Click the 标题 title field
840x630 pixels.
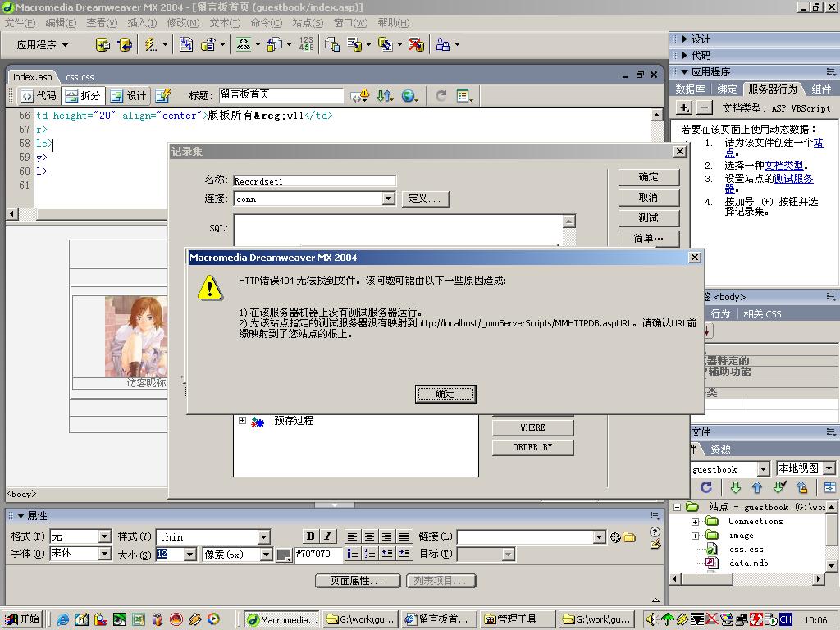pyautogui.click(x=281, y=95)
